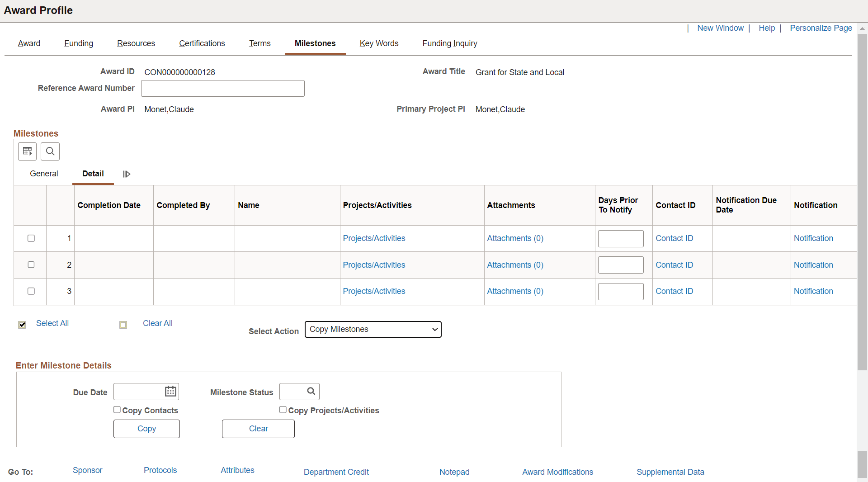
Task: Go to the Certifications tab
Action: click(x=202, y=43)
